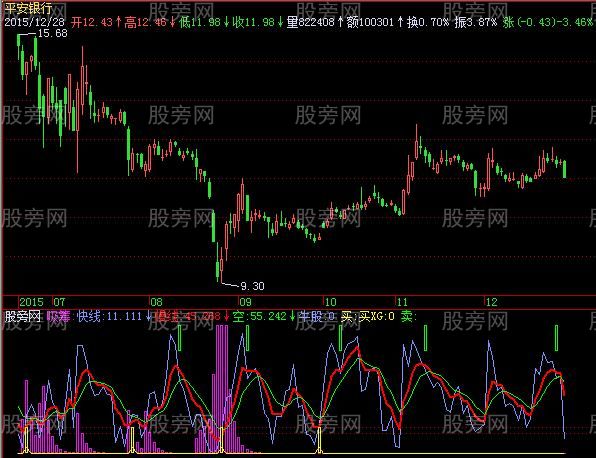Click the yellow buy spike at October start
The image size is (596, 458).
[x=319, y=440]
